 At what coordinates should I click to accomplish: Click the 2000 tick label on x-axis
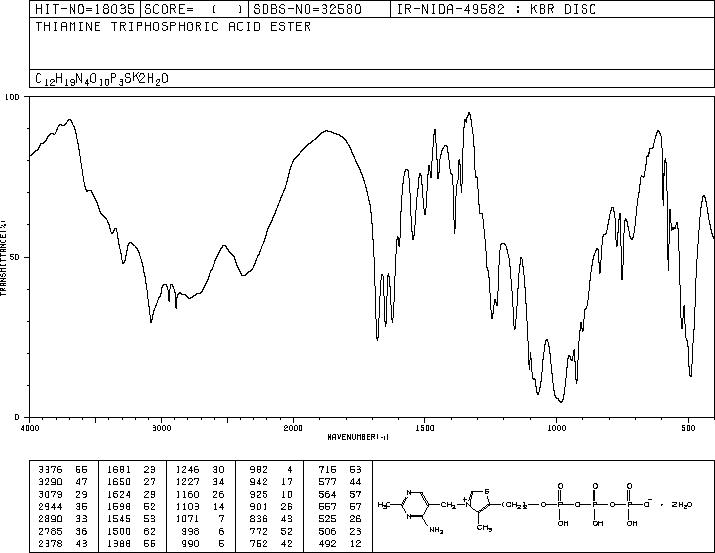point(293,428)
